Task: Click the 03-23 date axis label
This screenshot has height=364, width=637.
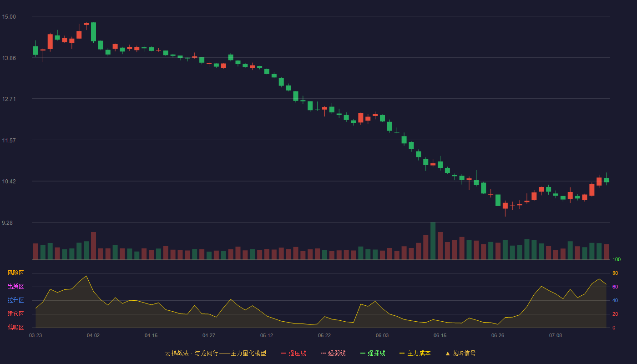Action: click(35, 335)
